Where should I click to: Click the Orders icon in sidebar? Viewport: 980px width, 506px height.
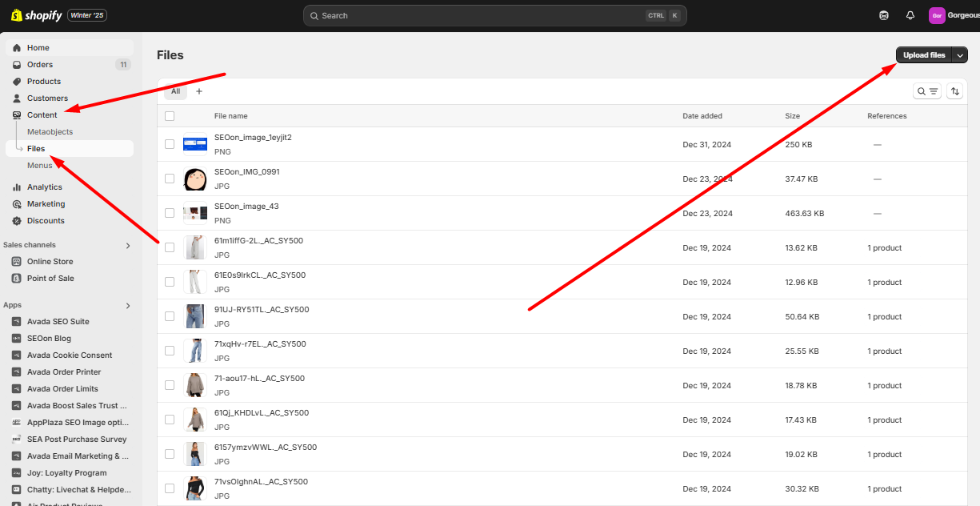(17, 65)
